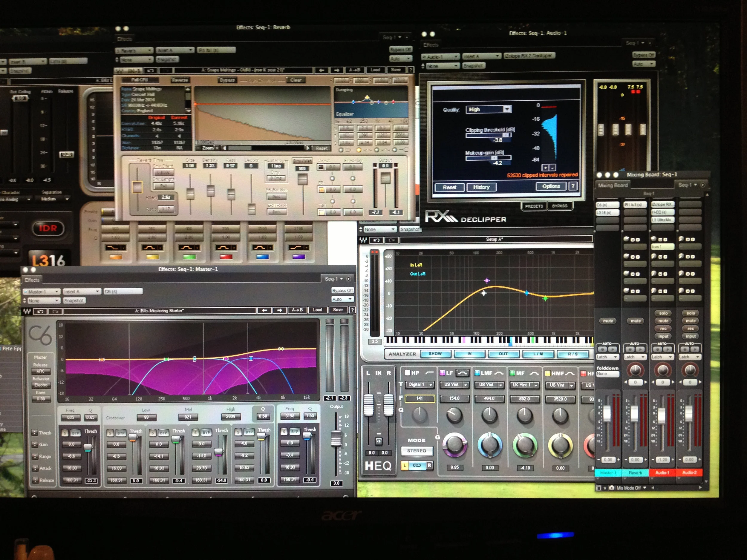Click HEQ stereo link chain icon

tap(417, 466)
